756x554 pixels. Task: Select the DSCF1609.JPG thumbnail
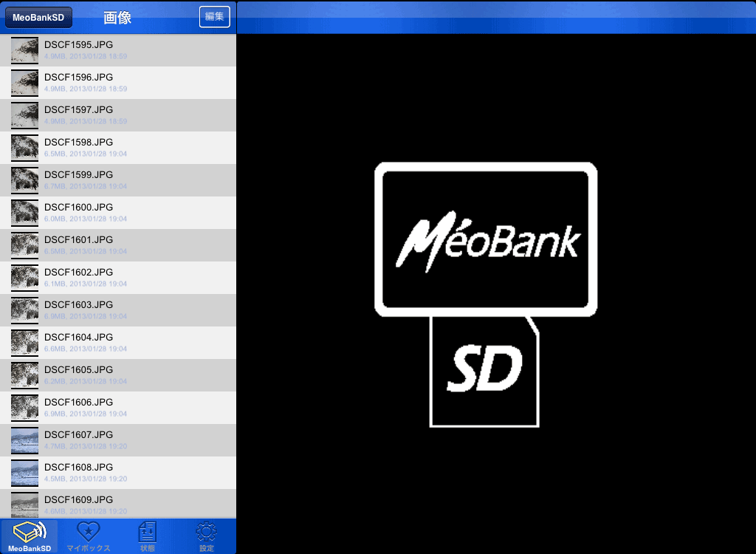(24, 505)
